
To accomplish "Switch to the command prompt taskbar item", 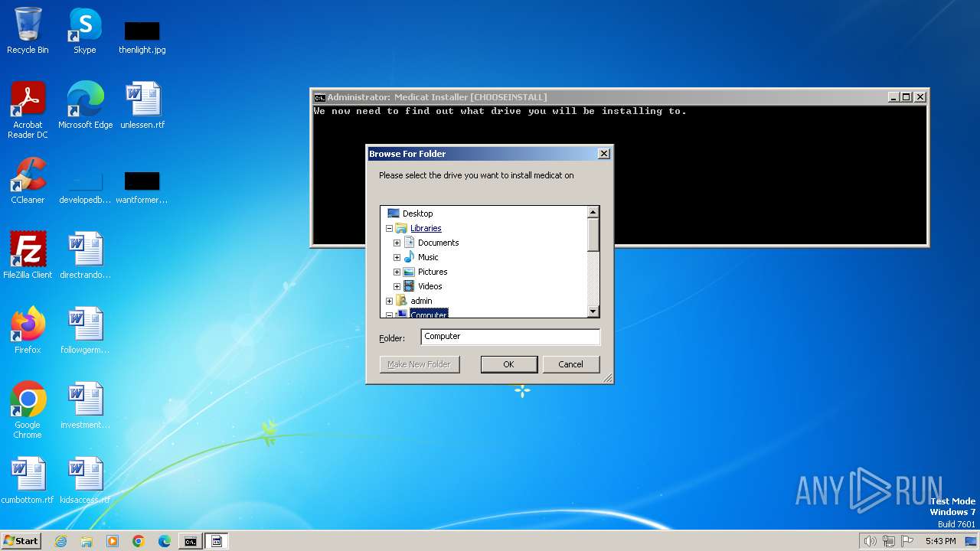I will click(190, 541).
